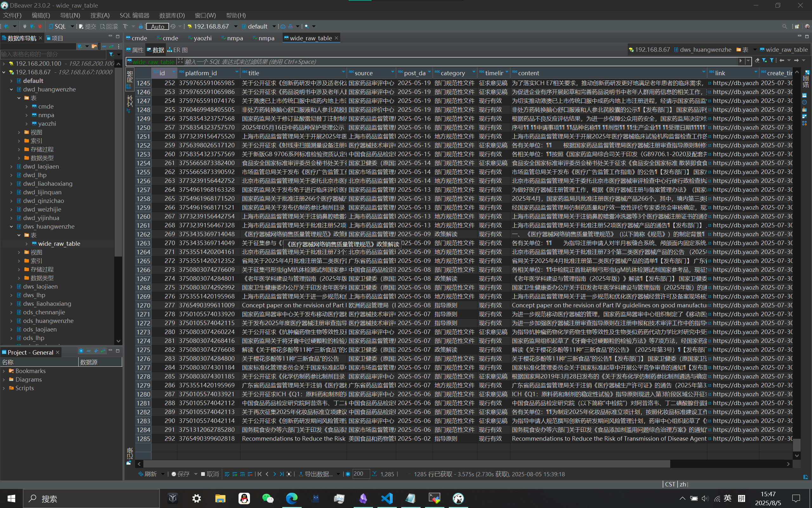Close the wide_raw_table editor tab
This screenshot has height=508, width=812.
click(x=336, y=38)
